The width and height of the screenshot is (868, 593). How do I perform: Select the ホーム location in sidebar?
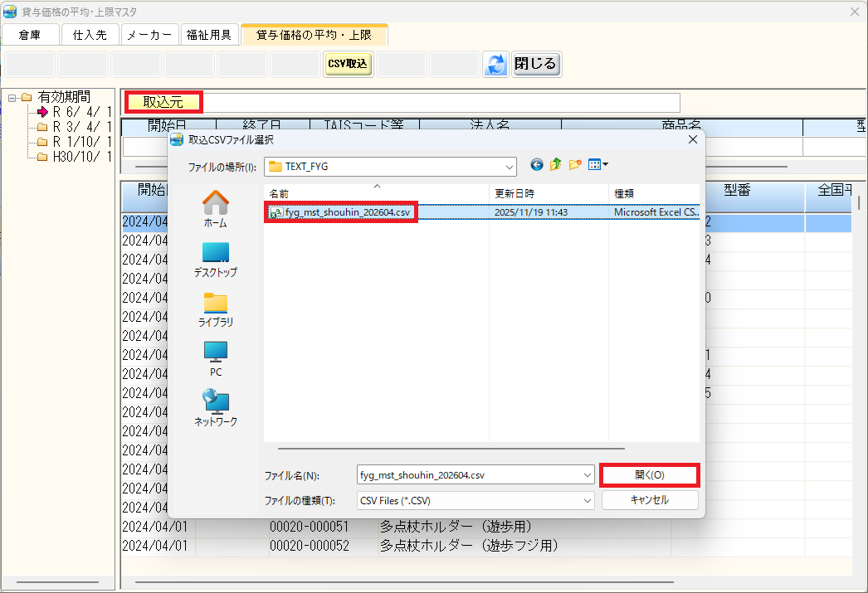(216, 209)
